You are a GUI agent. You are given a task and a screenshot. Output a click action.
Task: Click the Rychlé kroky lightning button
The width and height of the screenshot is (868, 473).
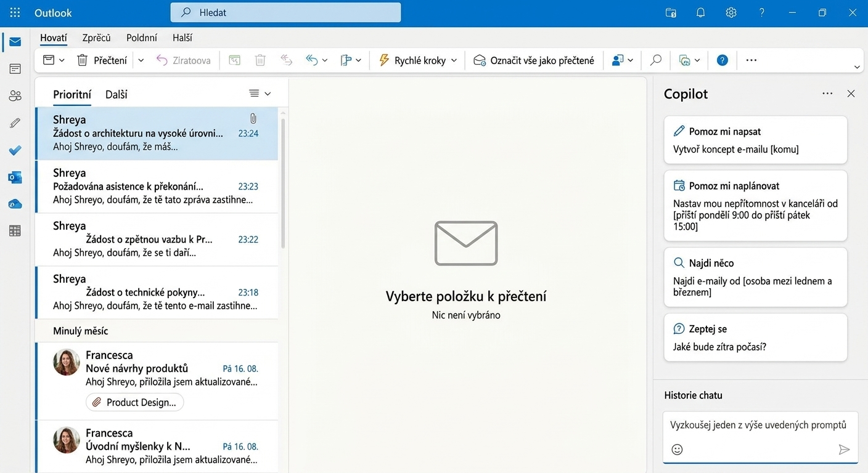point(411,60)
